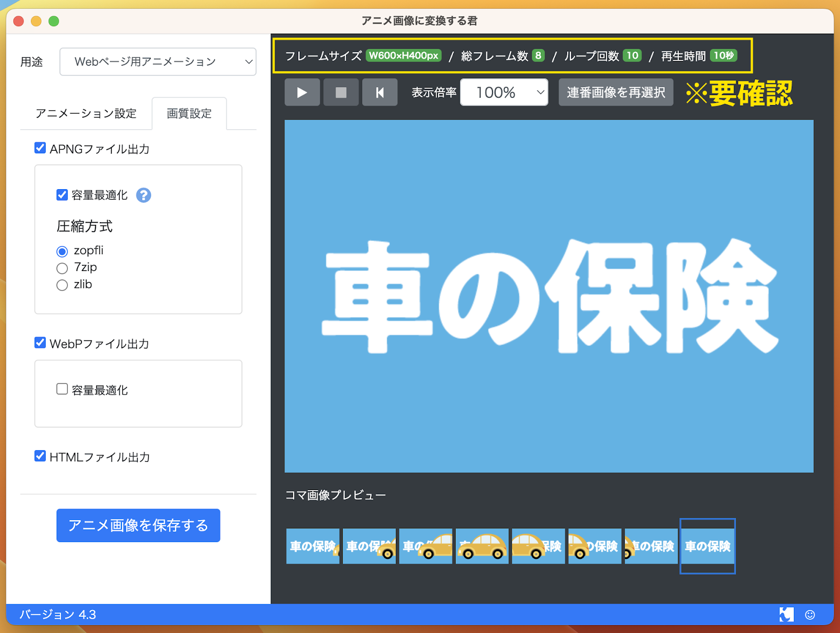Uncheck the APNGファイル出力 checkbox
The width and height of the screenshot is (840, 633).
(40, 148)
